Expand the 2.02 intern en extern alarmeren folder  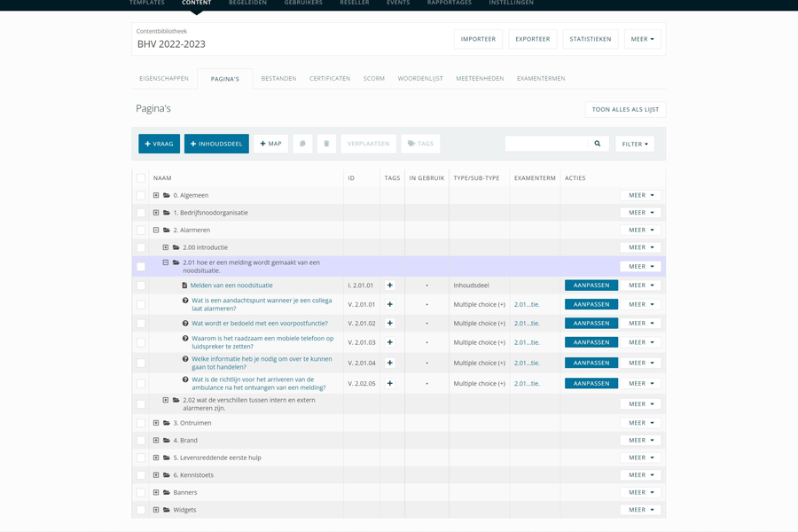click(x=166, y=400)
